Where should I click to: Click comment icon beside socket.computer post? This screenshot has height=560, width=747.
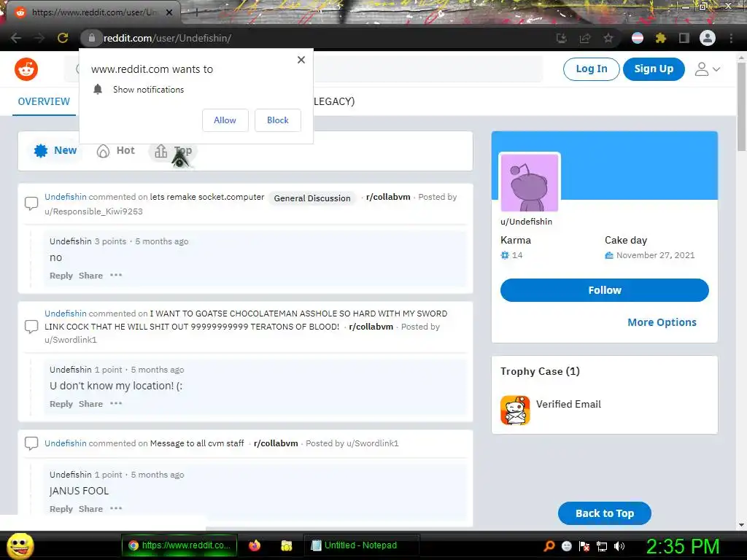pyautogui.click(x=31, y=203)
